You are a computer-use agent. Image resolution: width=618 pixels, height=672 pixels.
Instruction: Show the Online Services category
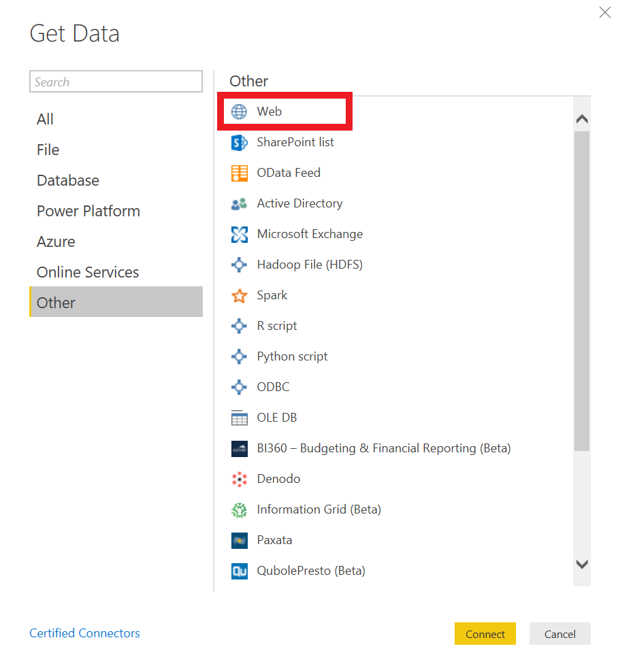(116, 273)
